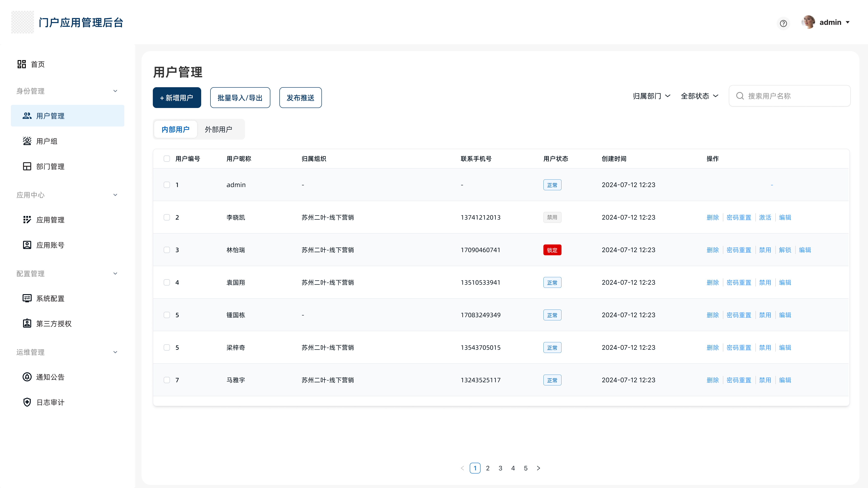
Task: Go to page 2
Action: coord(488,468)
